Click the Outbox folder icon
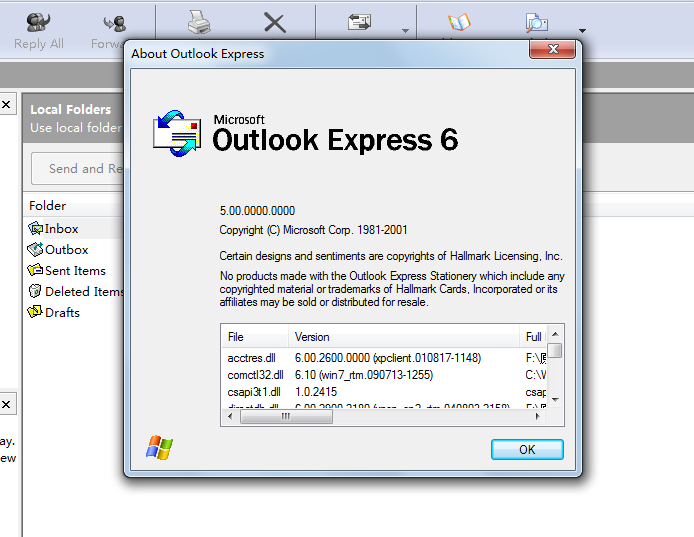This screenshot has width=694, height=537. [35, 249]
